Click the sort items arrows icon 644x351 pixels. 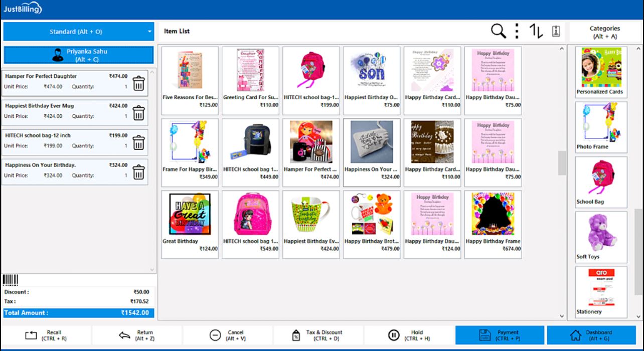click(536, 31)
